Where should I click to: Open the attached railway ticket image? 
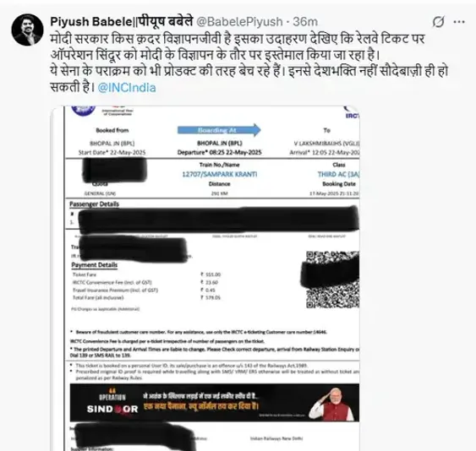[x=205, y=279]
